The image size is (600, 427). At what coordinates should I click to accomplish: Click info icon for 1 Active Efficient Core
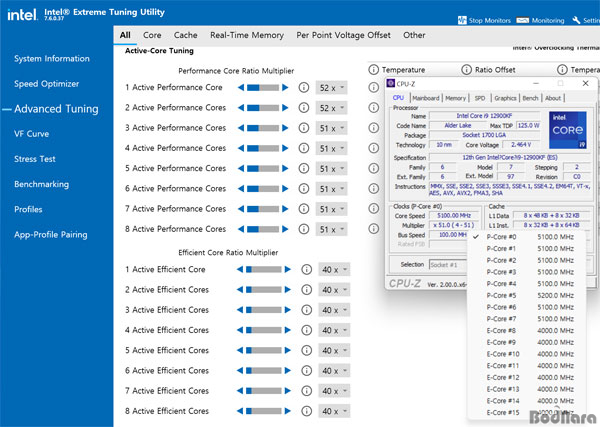(307, 270)
